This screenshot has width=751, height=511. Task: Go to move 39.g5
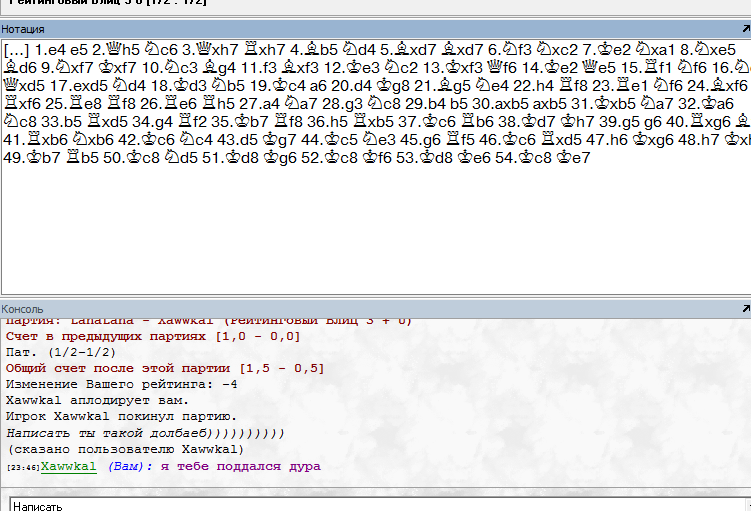point(619,122)
